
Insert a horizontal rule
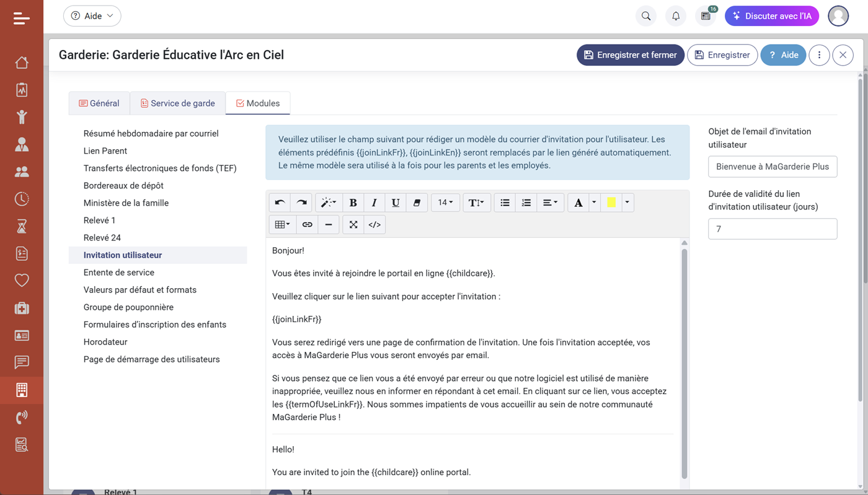329,224
